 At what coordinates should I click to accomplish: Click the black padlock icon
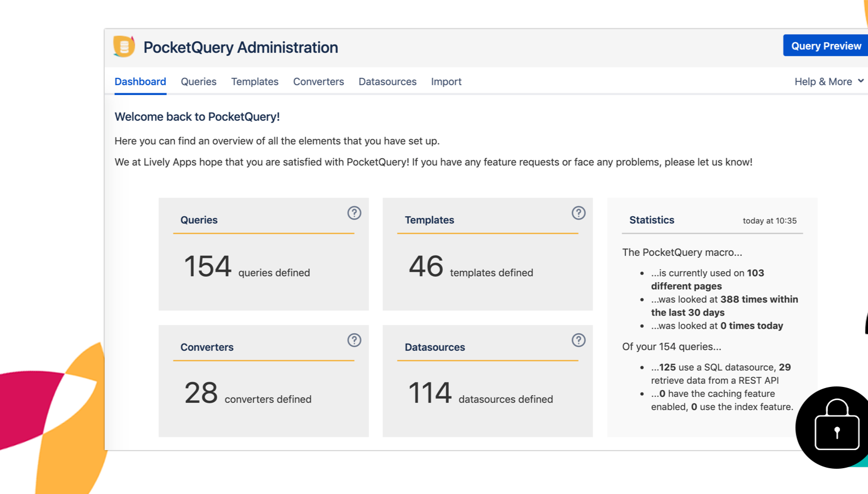[x=837, y=426]
